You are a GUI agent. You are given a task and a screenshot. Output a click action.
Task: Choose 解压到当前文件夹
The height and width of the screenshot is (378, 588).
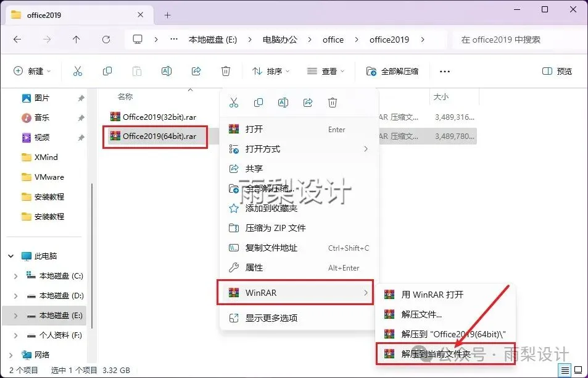tap(446, 353)
